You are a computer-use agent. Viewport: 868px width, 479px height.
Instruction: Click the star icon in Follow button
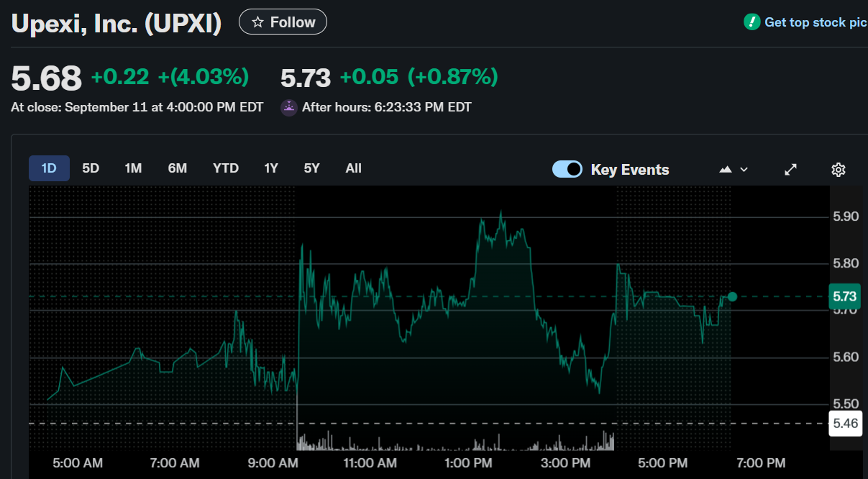pos(257,22)
